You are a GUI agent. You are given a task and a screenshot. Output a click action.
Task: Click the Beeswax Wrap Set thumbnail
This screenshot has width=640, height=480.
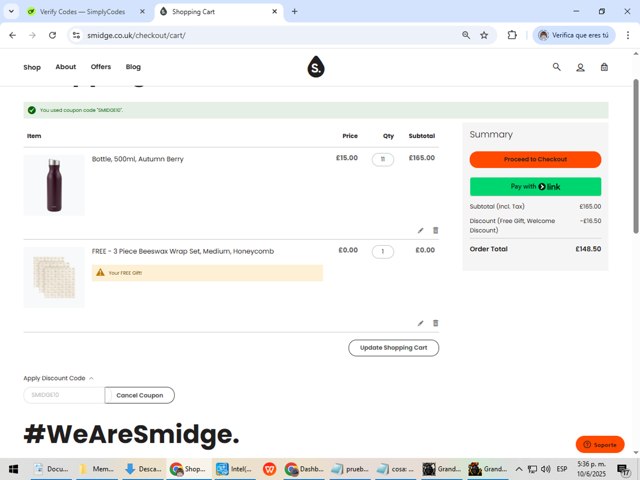[x=54, y=278]
